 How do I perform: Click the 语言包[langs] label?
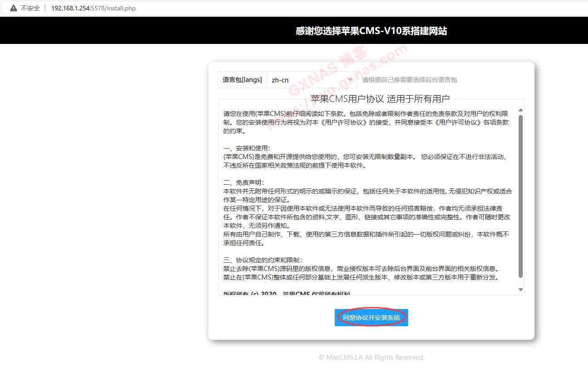click(x=242, y=80)
